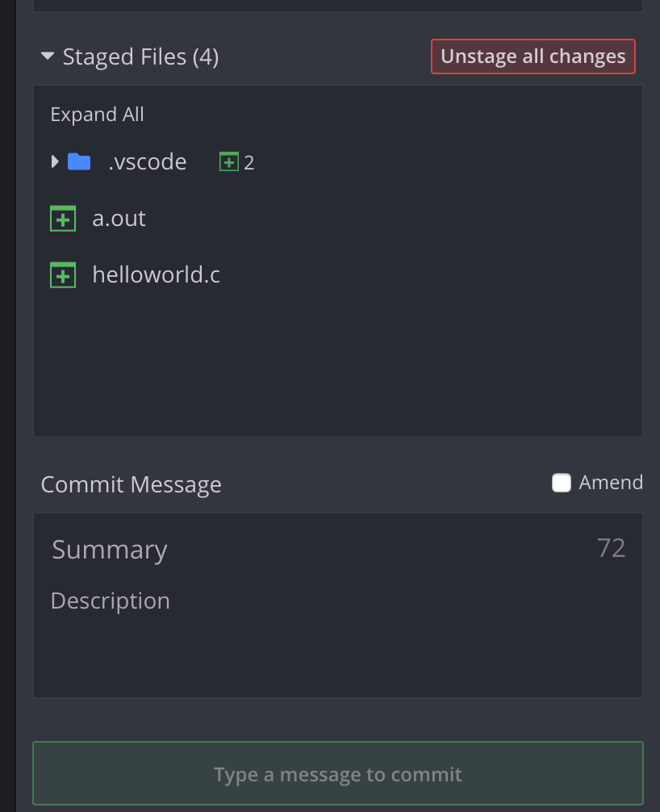Click the Commit Message section header
The image size is (660, 812).
click(x=131, y=484)
